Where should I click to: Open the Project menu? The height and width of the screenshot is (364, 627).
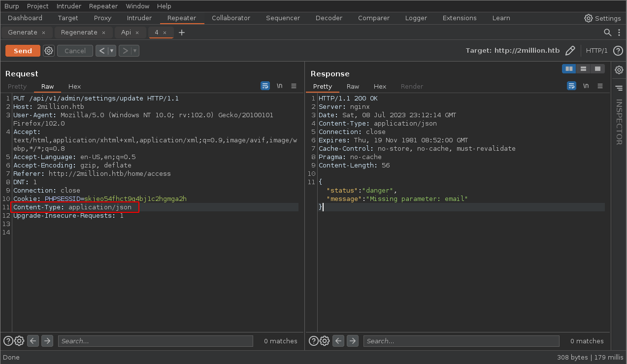(37, 6)
